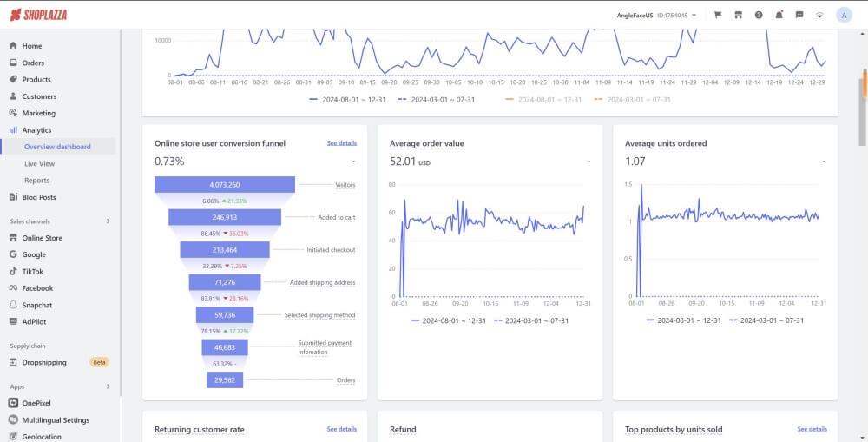Open Live View in Analytics submenu
868x442 pixels.
pyautogui.click(x=39, y=163)
